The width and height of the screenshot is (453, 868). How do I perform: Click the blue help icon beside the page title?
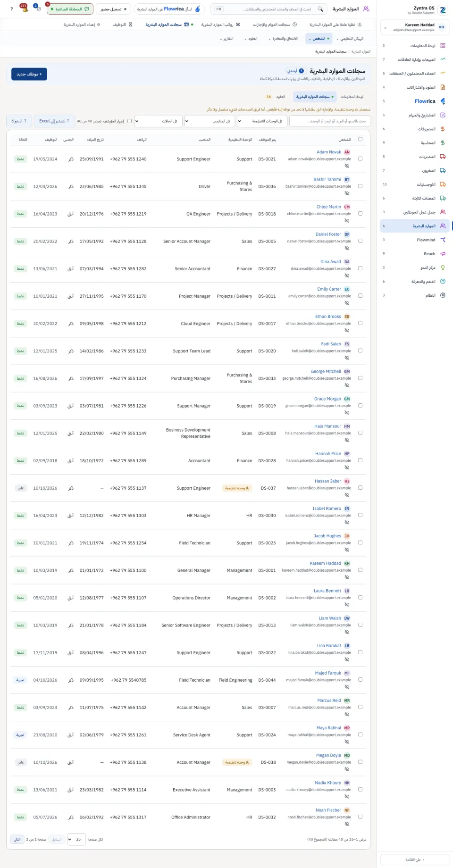click(302, 71)
